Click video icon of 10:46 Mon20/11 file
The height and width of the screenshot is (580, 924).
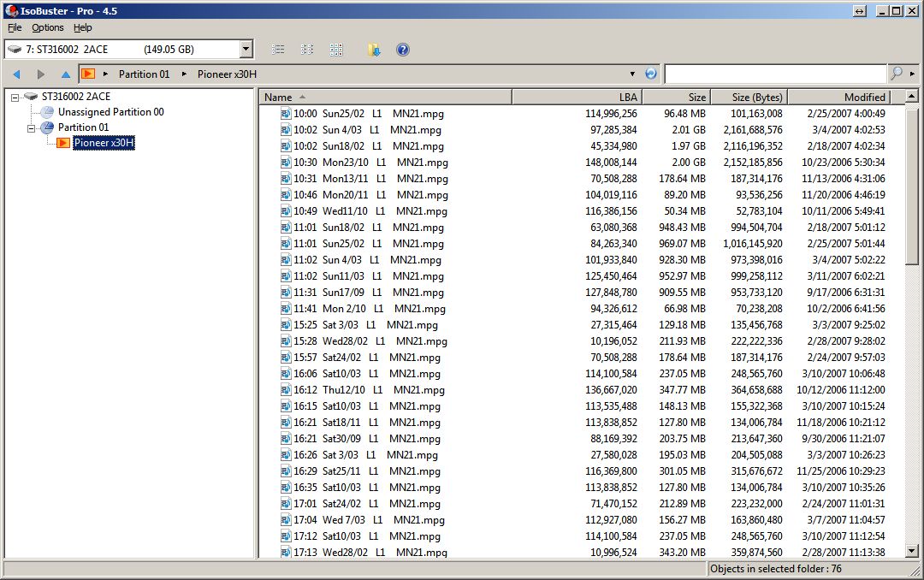pos(286,195)
